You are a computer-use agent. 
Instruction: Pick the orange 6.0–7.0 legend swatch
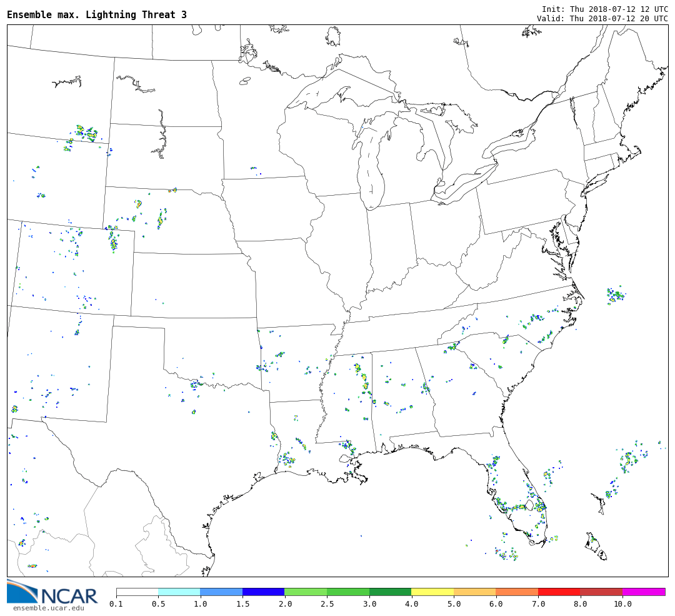[517, 592]
